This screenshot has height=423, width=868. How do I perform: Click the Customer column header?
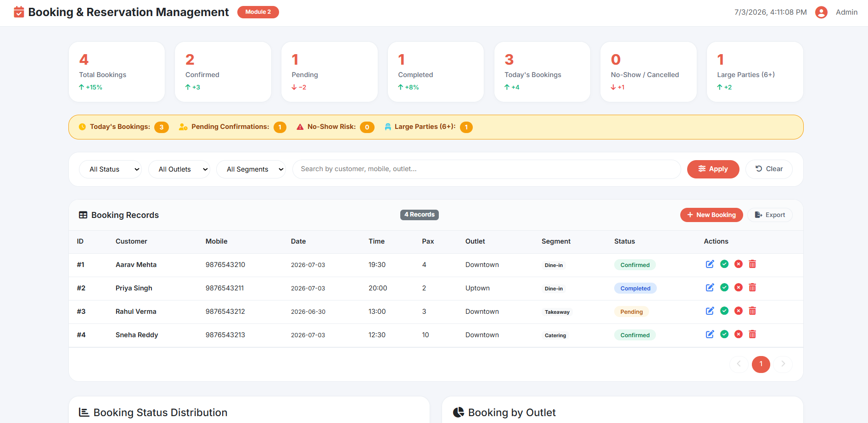point(131,242)
